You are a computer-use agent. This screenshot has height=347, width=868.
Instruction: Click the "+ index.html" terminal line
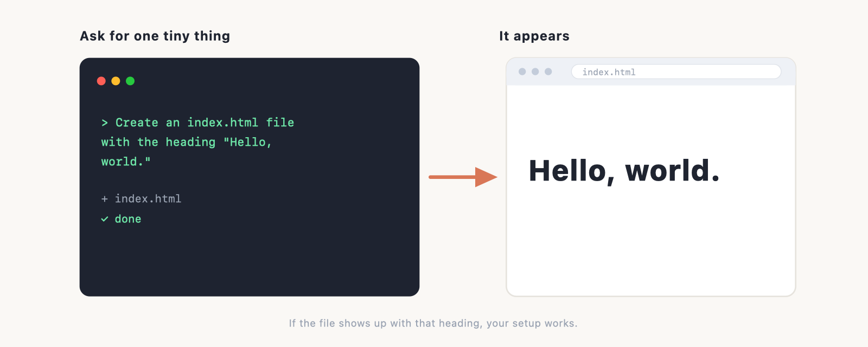point(141,199)
